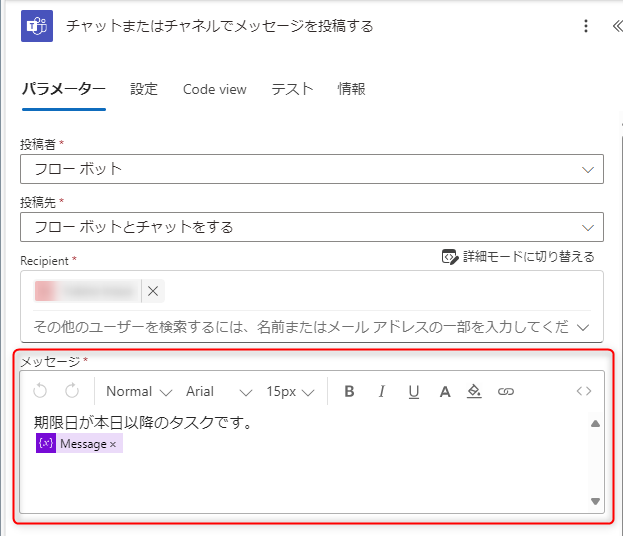Image resolution: width=623 pixels, height=536 pixels.
Task: Open the Arial font dropdown
Action: [219, 392]
